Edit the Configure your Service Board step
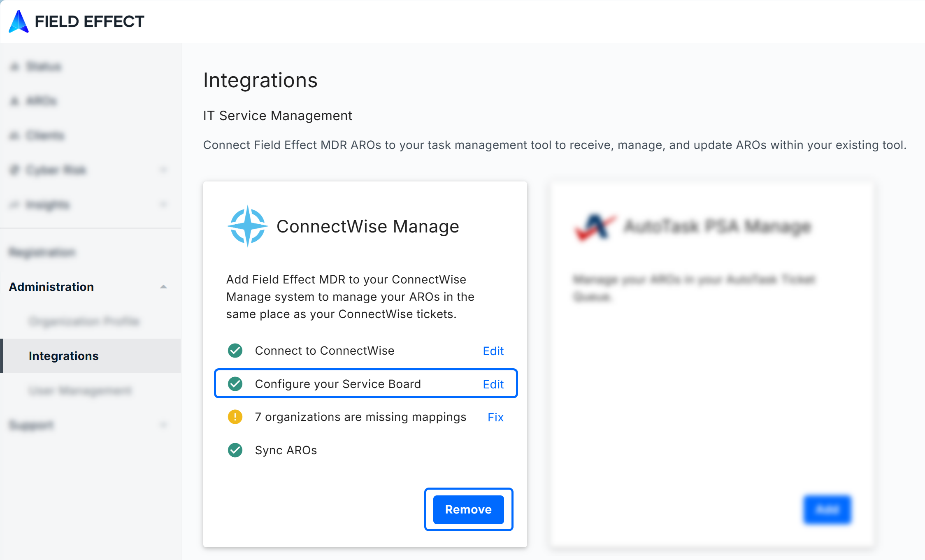 click(x=493, y=384)
